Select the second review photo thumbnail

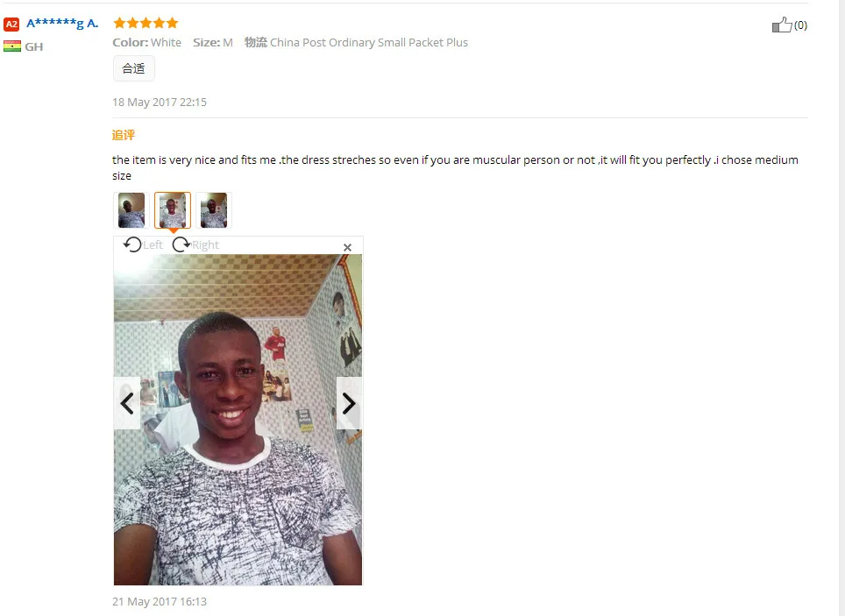pos(173,210)
